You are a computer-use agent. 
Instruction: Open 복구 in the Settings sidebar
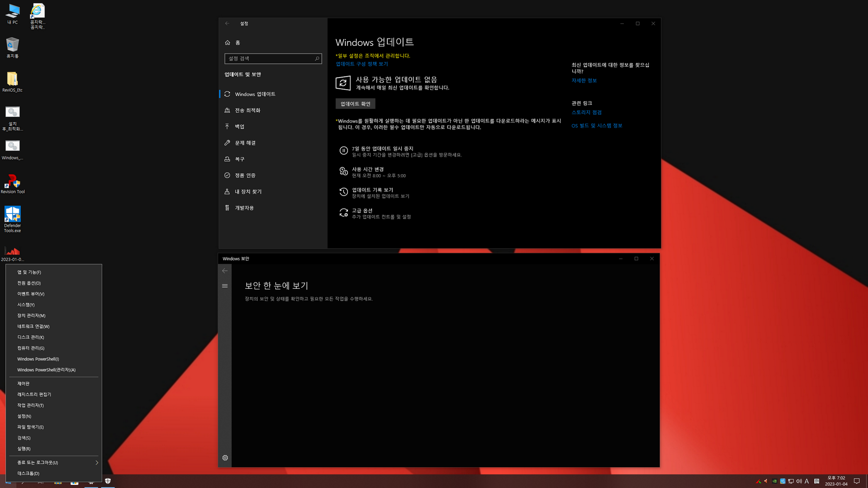(272, 159)
